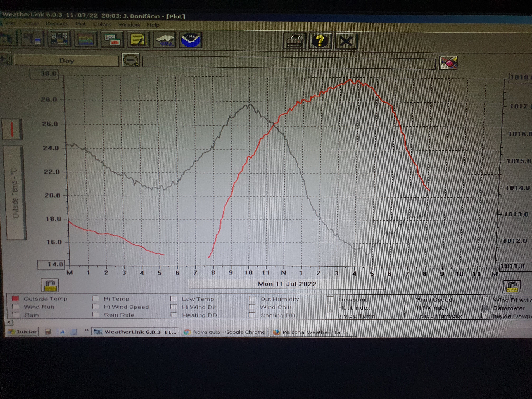The height and width of the screenshot is (399, 532).
Task: Enable the Hi Wind Speed checkbox
Action: [x=96, y=307]
